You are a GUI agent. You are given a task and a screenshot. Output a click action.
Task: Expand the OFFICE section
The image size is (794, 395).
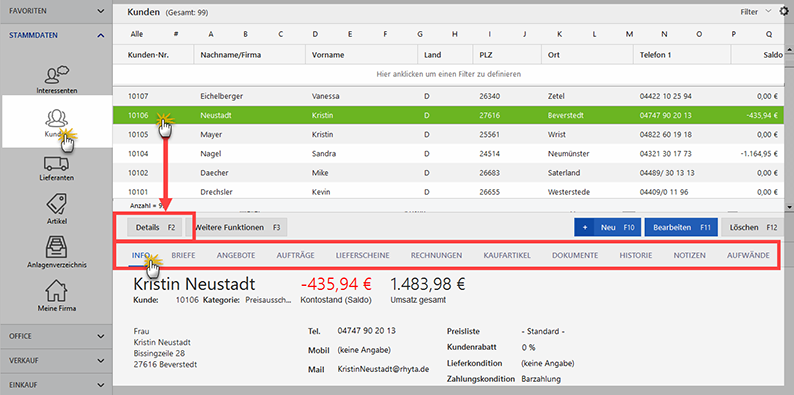click(x=56, y=336)
